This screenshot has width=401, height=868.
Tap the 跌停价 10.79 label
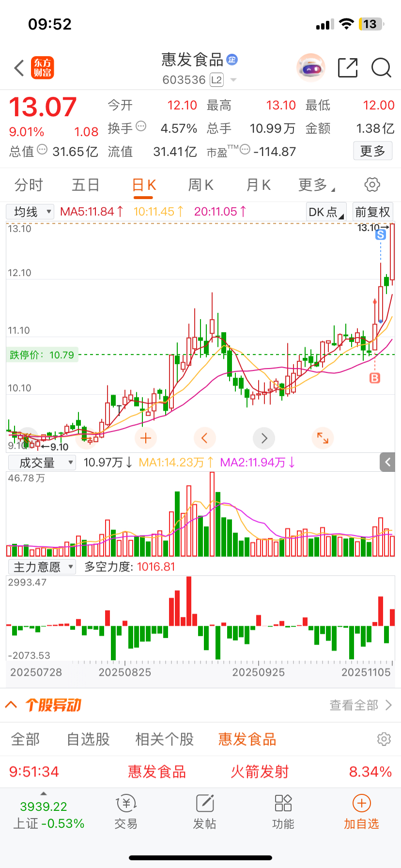click(42, 355)
